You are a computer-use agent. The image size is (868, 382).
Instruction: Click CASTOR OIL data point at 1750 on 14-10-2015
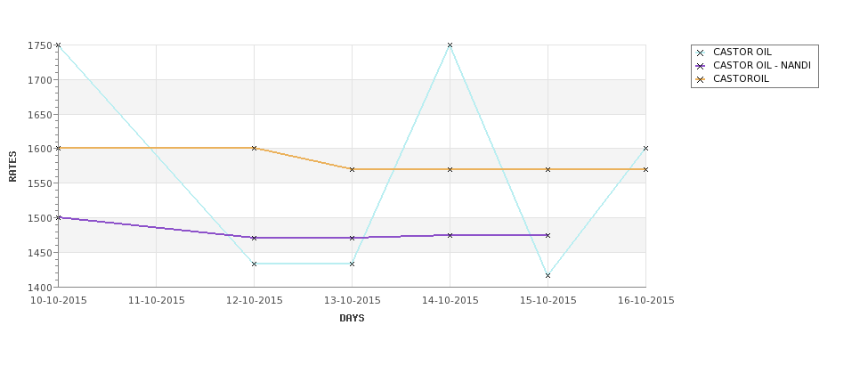click(x=450, y=45)
